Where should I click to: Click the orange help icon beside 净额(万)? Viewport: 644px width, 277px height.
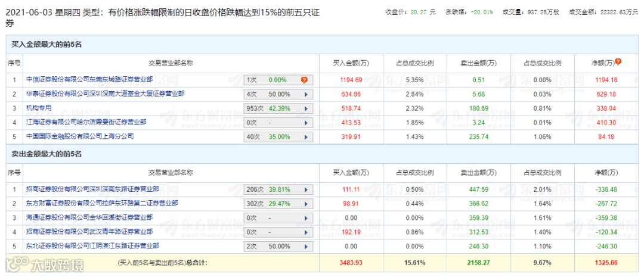click(618, 62)
